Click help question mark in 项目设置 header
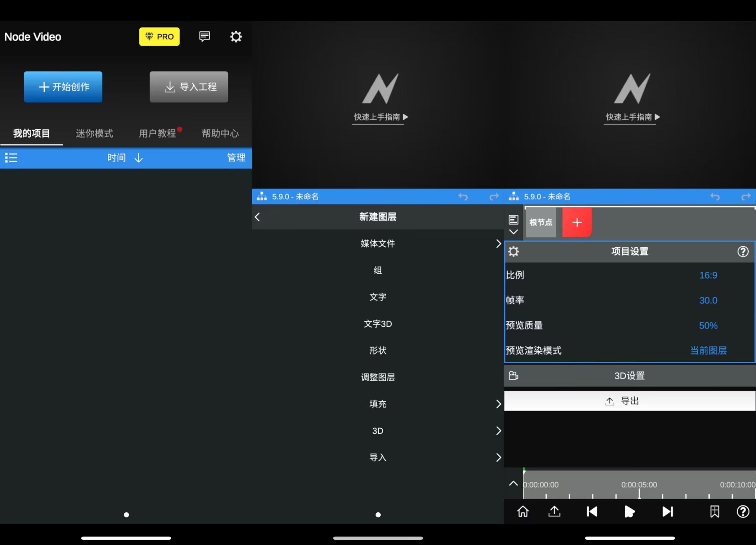Image resolution: width=756 pixels, height=545 pixels. click(x=743, y=252)
